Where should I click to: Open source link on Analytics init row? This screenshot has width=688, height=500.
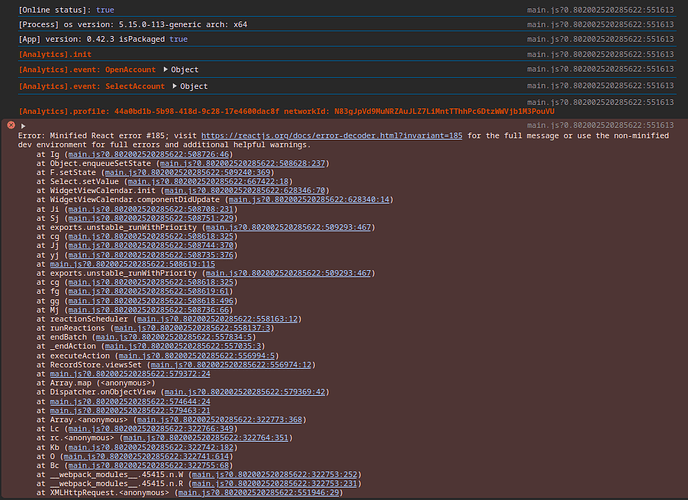coord(600,54)
